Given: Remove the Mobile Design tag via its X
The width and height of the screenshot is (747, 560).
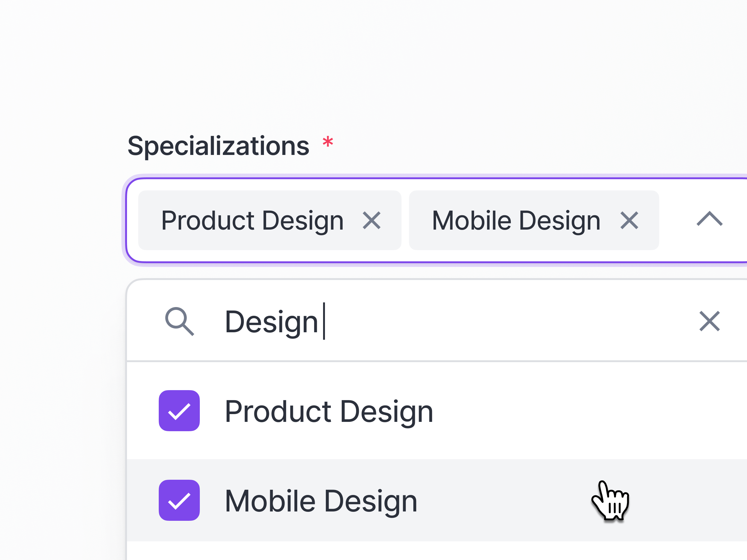Looking at the screenshot, I should point(629,220).
